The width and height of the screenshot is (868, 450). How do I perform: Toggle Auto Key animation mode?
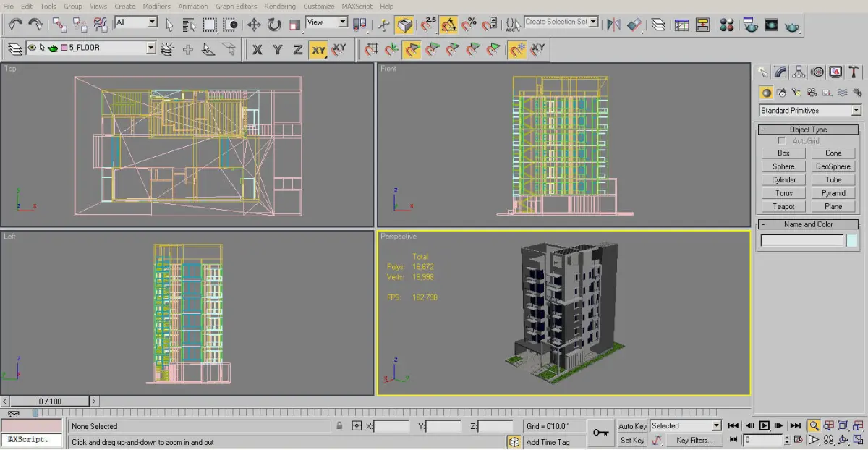(x=632, y=426)
